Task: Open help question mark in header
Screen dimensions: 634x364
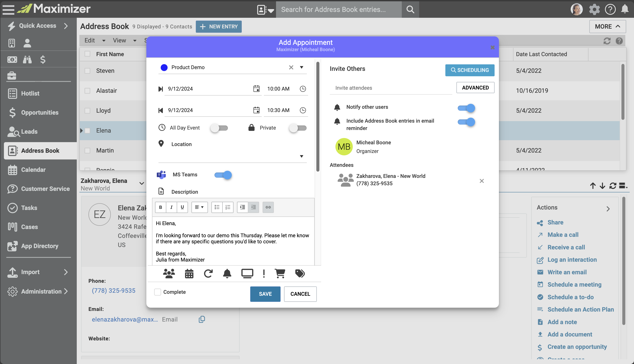Action: [610, 9]
